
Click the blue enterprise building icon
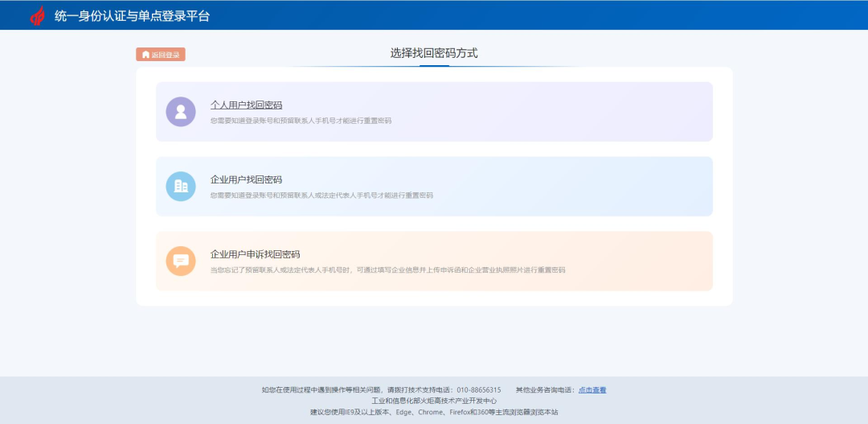coord(181,186)
